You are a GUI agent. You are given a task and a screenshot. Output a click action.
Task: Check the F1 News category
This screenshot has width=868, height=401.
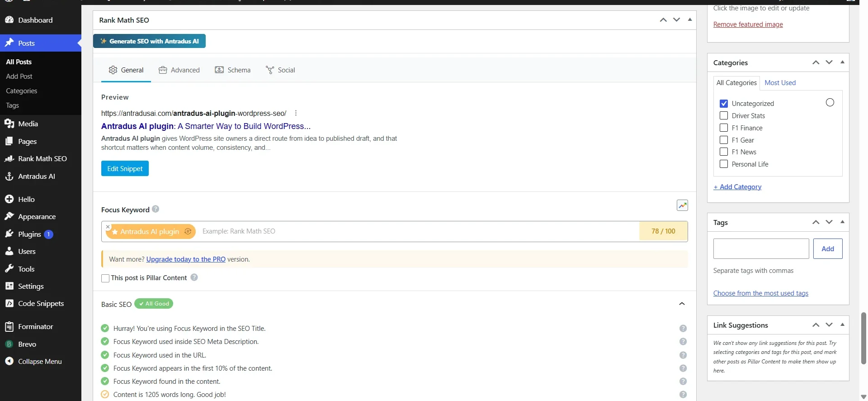pyautogui.click(x=724, y=152)
